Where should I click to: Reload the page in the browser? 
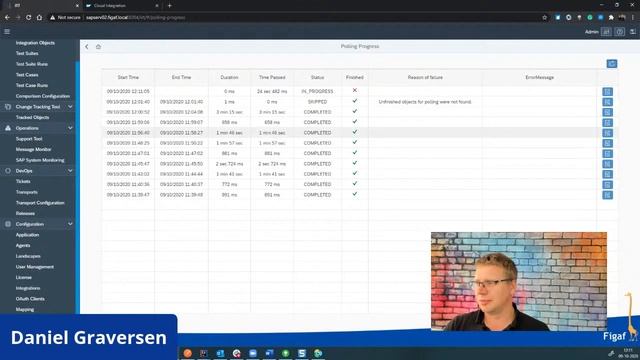(x=29, y=18)
